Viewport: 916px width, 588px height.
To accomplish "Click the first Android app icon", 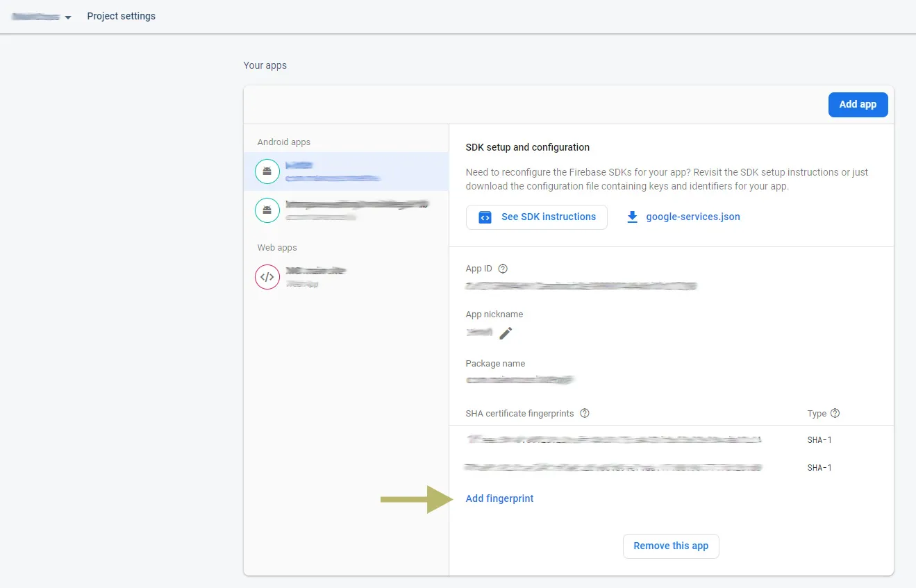I will coord(267,171).
